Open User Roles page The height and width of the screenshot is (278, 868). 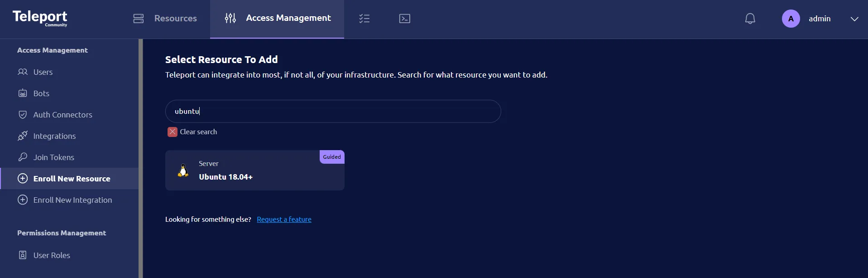pos(69,255)
